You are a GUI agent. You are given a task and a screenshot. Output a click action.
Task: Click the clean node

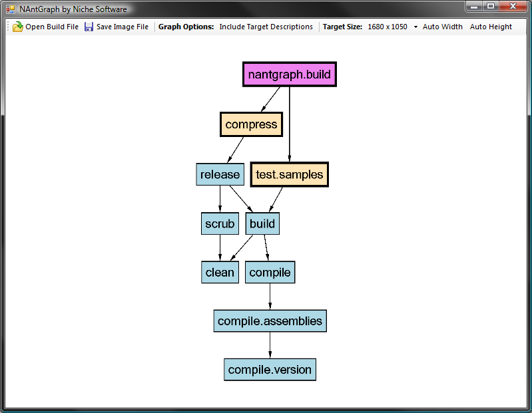click(x=220, y=273)
